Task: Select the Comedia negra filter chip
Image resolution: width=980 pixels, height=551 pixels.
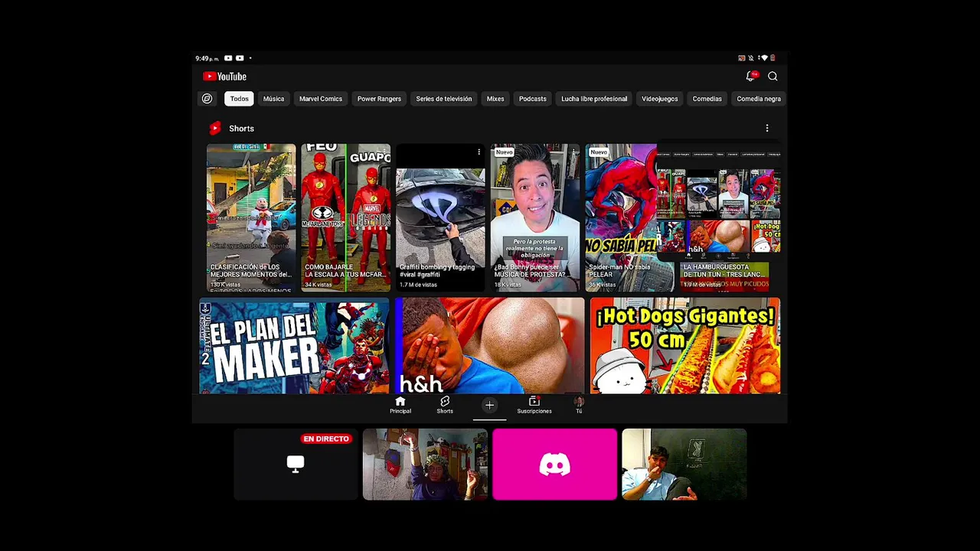Action: coord(759,99)
